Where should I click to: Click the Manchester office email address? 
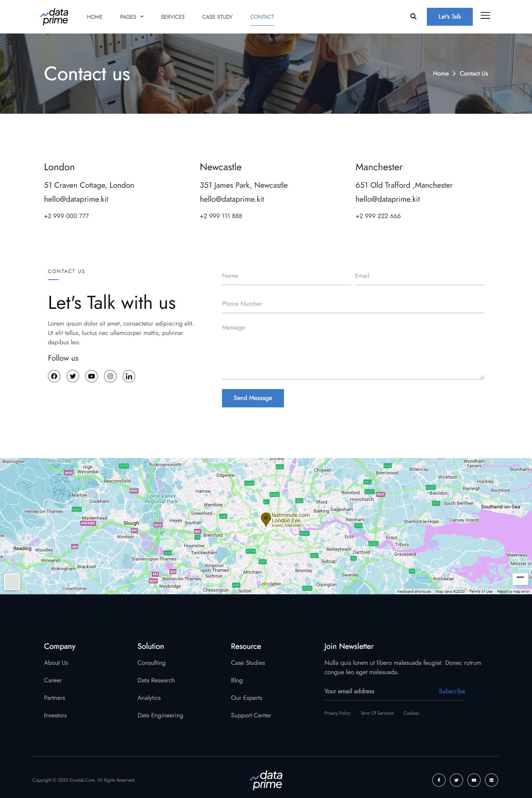coord(388,199)
